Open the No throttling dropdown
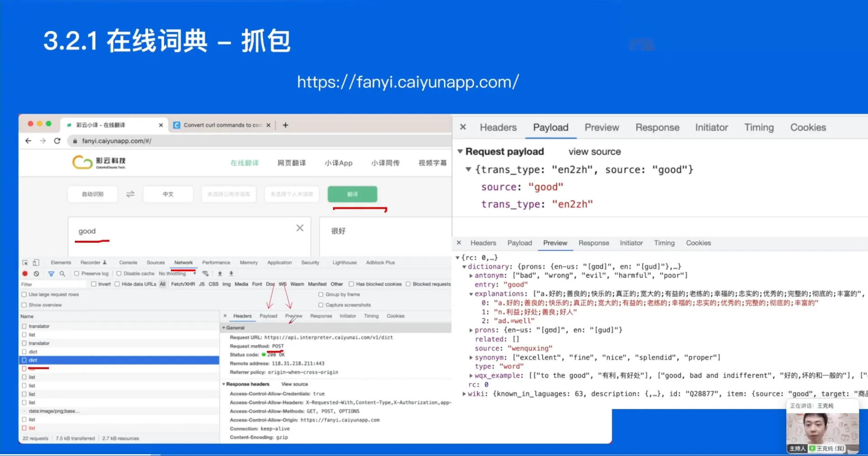 coord(177,273)
